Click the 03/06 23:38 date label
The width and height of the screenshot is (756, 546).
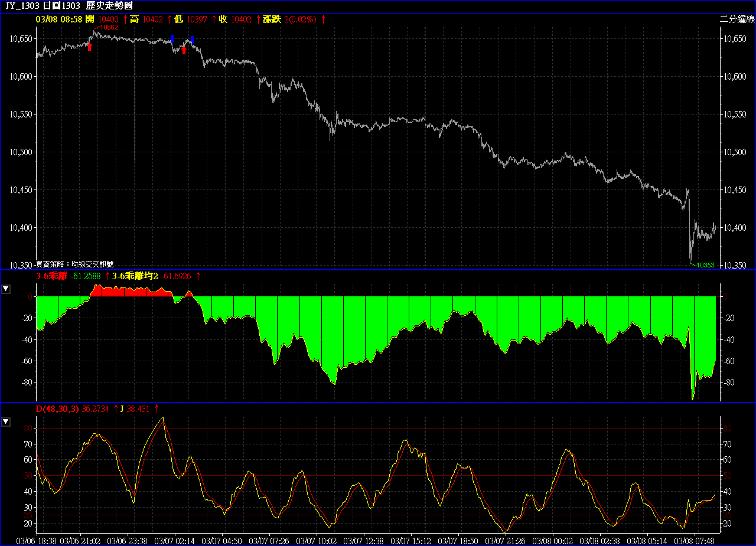pos(126,541)
